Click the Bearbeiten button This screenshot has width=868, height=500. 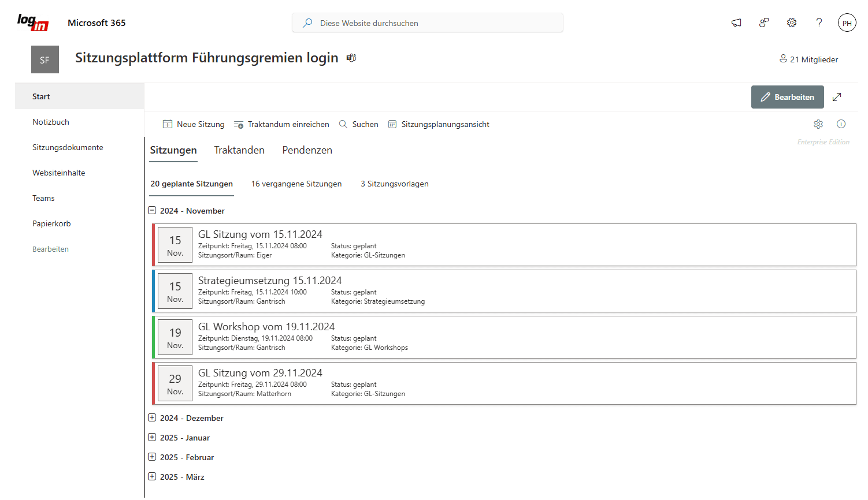tap(787, 96)
